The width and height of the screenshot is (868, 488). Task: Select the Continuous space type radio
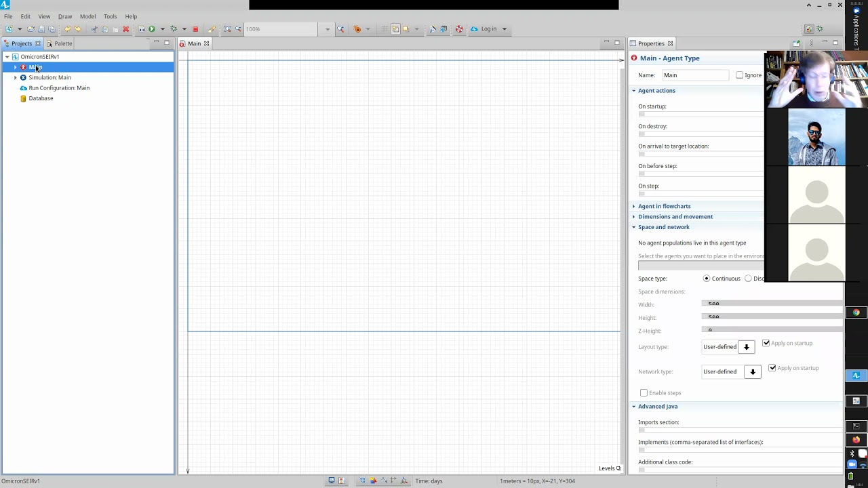707,279
